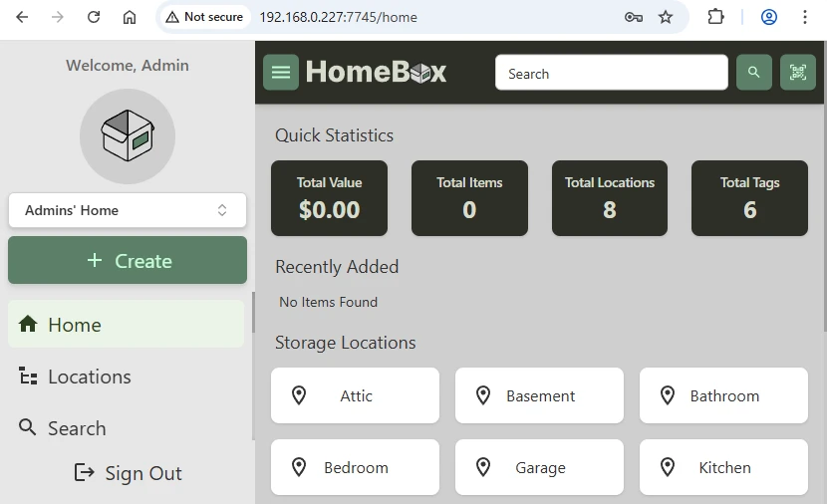Click the pin icon on Kitchen card
The height and width of the screenshot is (504, 827).
(x=668, y=467)
